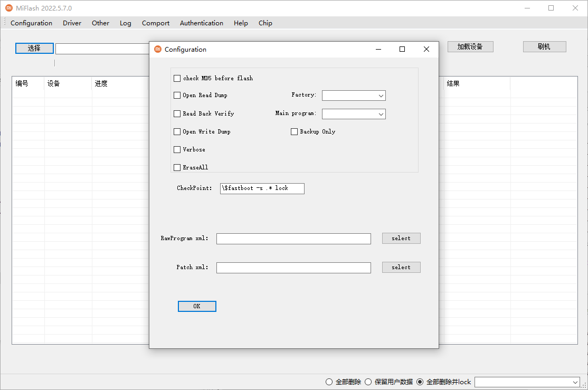Click select next to Patch xml
588x390 pixels.
click(x=401, y=268)
